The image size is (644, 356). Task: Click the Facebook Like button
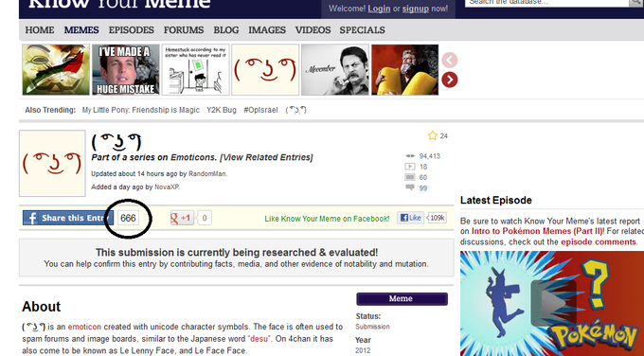[x=410, y=218]
